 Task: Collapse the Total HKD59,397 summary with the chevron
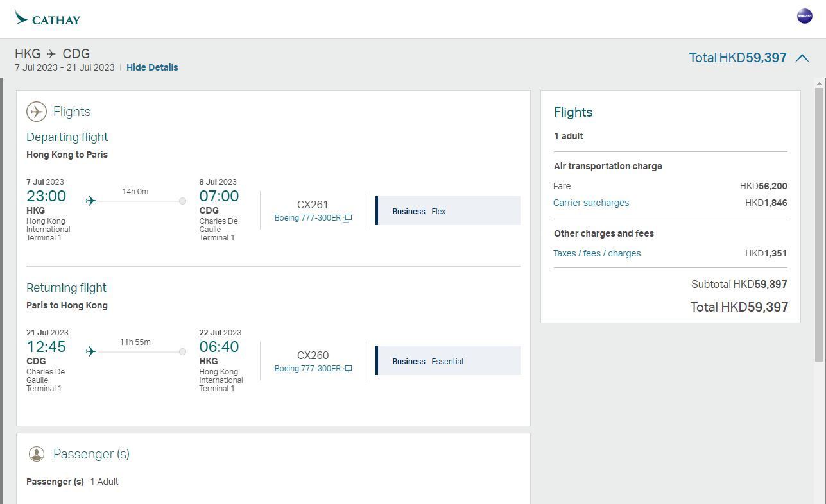802,58
